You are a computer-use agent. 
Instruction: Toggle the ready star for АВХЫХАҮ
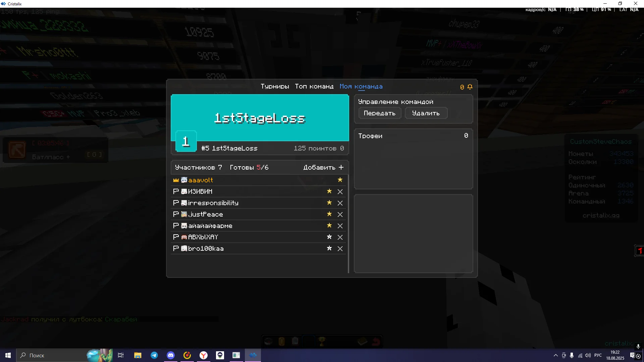tap(329, 237)
